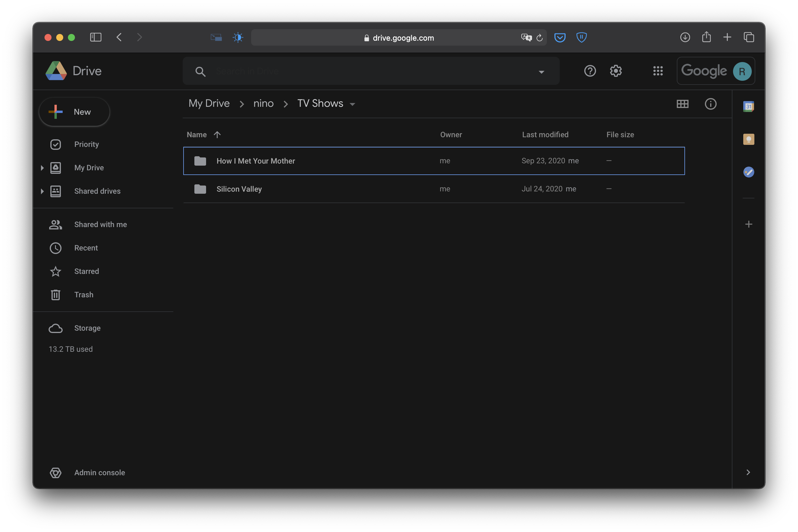The image size is (798, 532).
Task: Click the New button
Action: (74, 112)
